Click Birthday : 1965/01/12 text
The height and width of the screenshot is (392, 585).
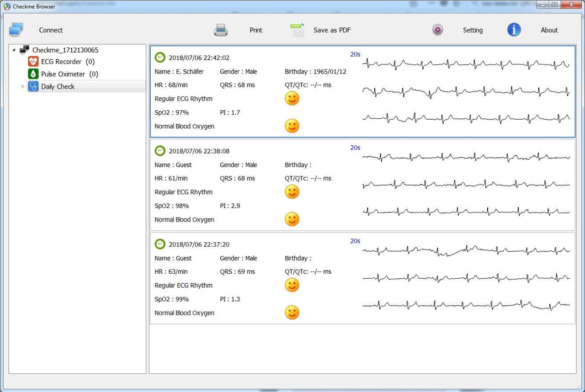(315, 71)
